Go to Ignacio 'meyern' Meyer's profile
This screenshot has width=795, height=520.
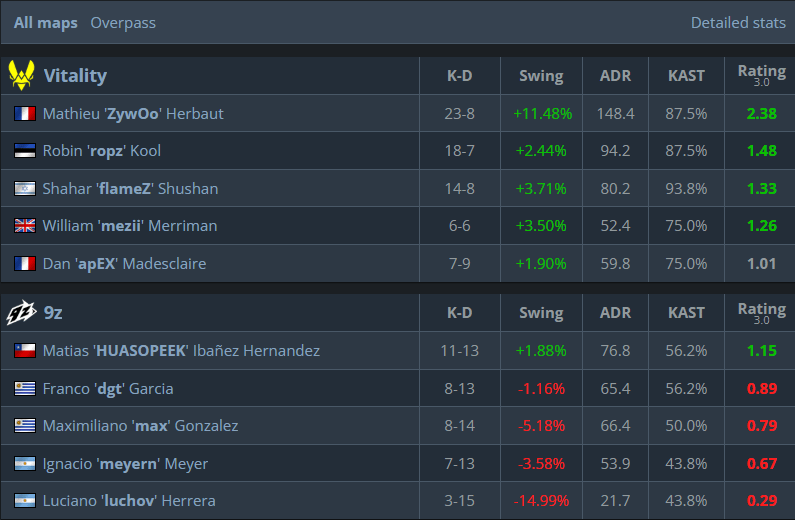click(x=128, y=464)
